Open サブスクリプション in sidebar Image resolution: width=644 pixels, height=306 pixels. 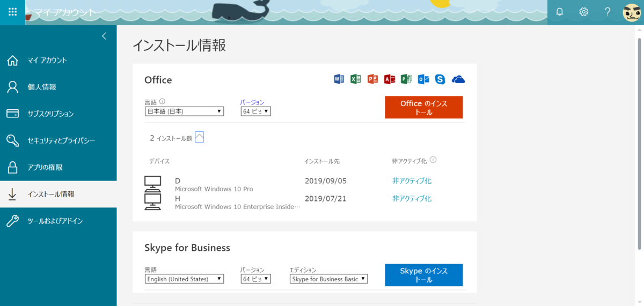click(58, 114)
